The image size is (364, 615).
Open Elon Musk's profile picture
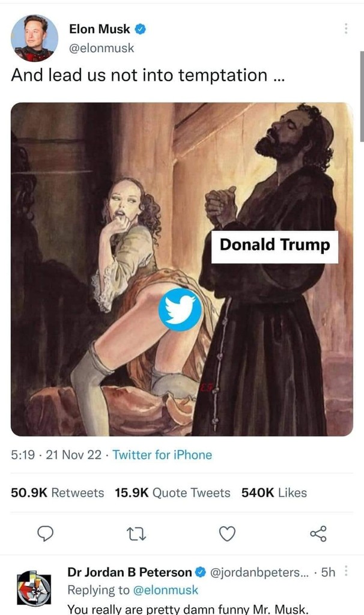[x=35, y=37]
